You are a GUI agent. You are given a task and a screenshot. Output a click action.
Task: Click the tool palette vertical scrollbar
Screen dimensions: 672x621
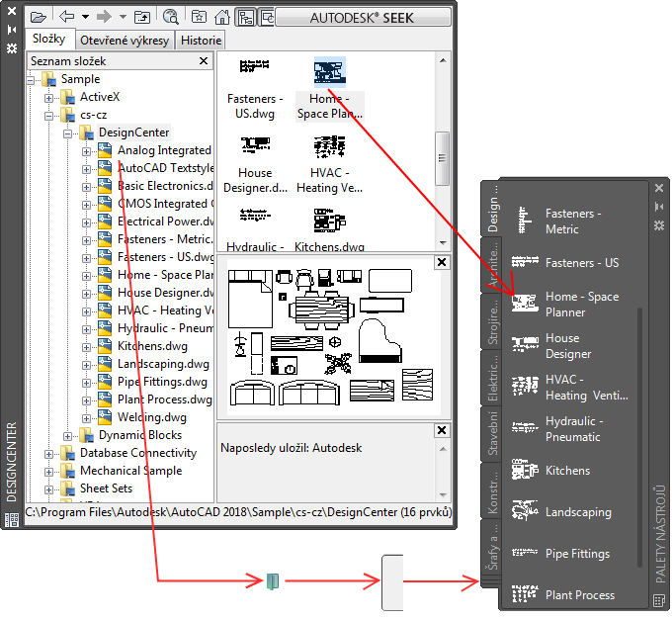tap(639, 437)
